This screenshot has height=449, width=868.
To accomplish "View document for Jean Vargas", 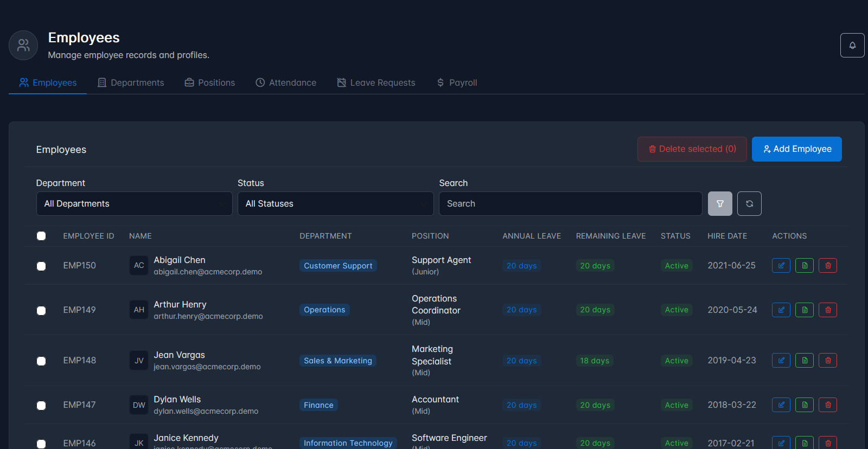I will coord(805,361).
